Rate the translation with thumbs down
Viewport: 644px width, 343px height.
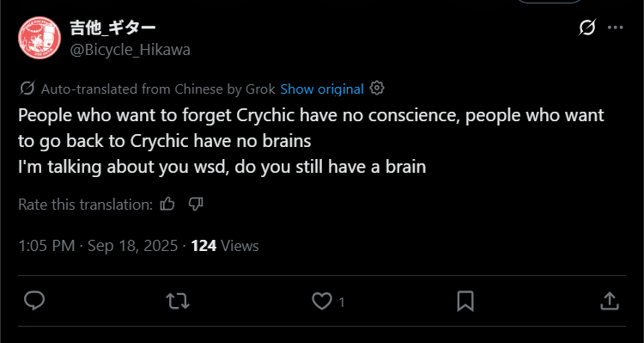196,204
